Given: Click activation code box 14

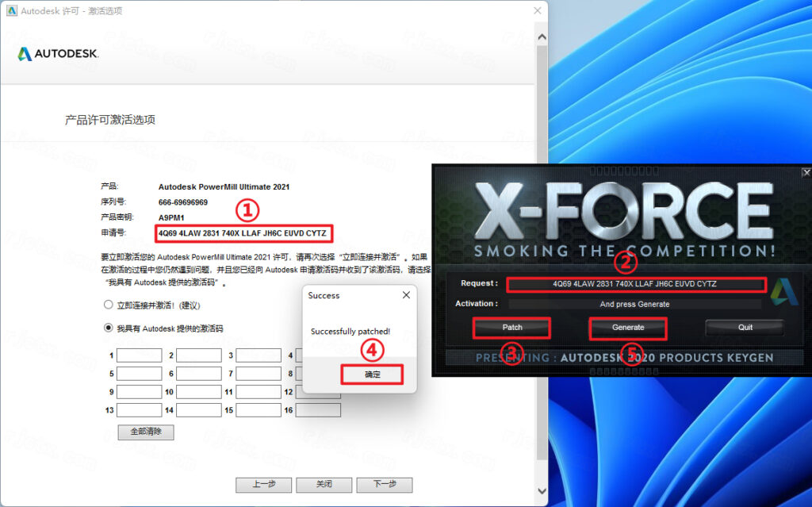Looking at the screenshot, I should tap(199, 410).
